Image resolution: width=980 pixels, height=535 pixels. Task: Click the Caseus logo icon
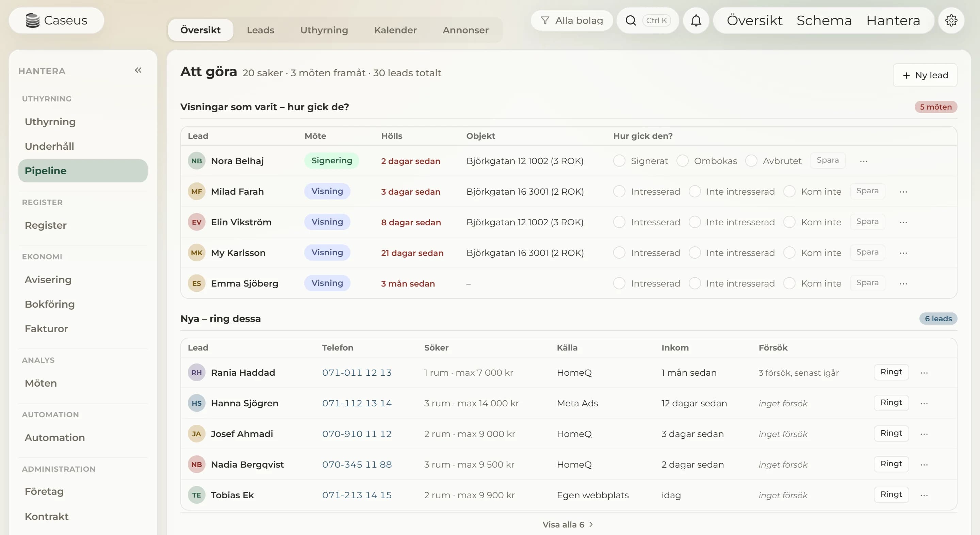coord(32,20)
